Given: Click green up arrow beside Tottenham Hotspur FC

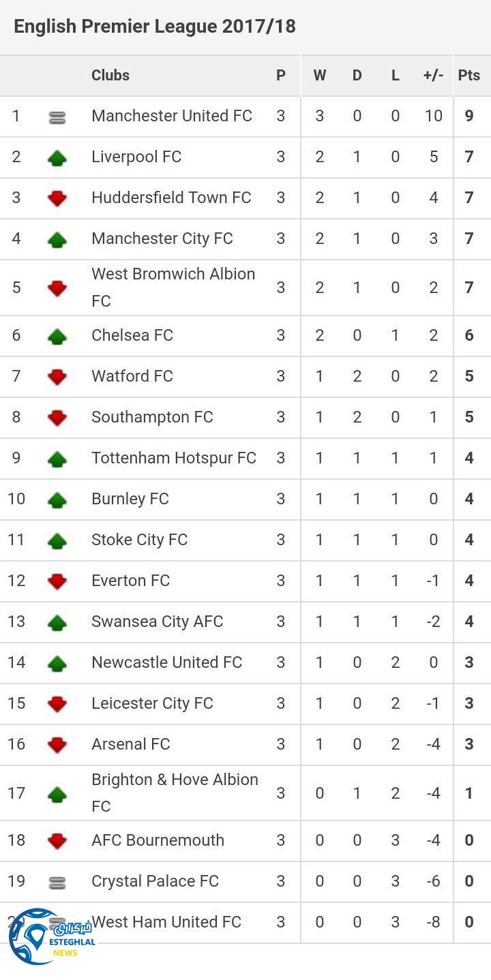Looking at the screenshot, I should pos(57,459).
